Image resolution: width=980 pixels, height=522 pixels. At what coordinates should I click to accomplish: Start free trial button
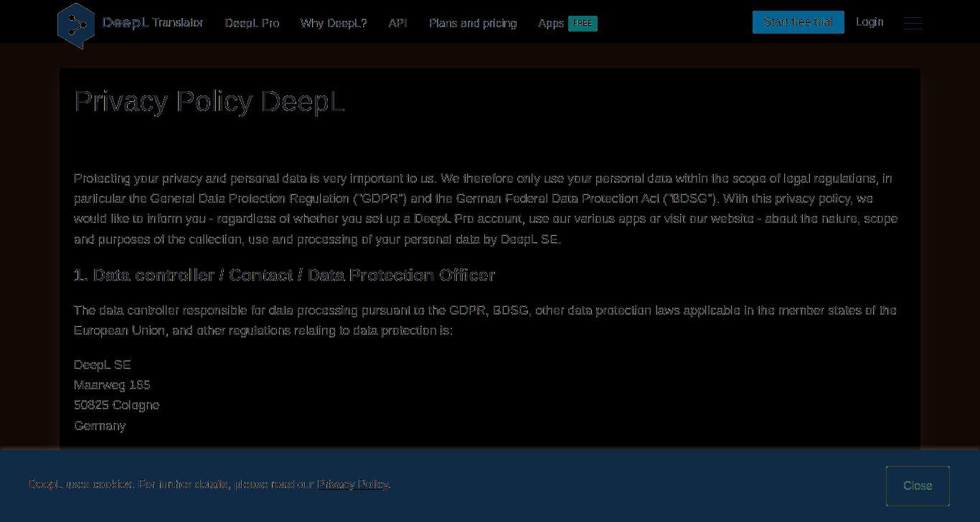pos(798,22)
